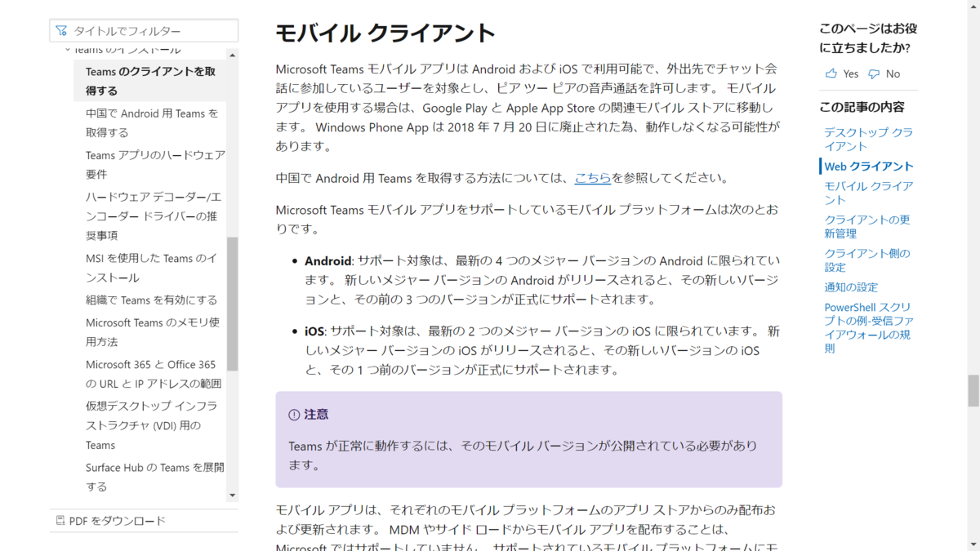Click the こちら hyperlink in article

(x=593, y=178)
